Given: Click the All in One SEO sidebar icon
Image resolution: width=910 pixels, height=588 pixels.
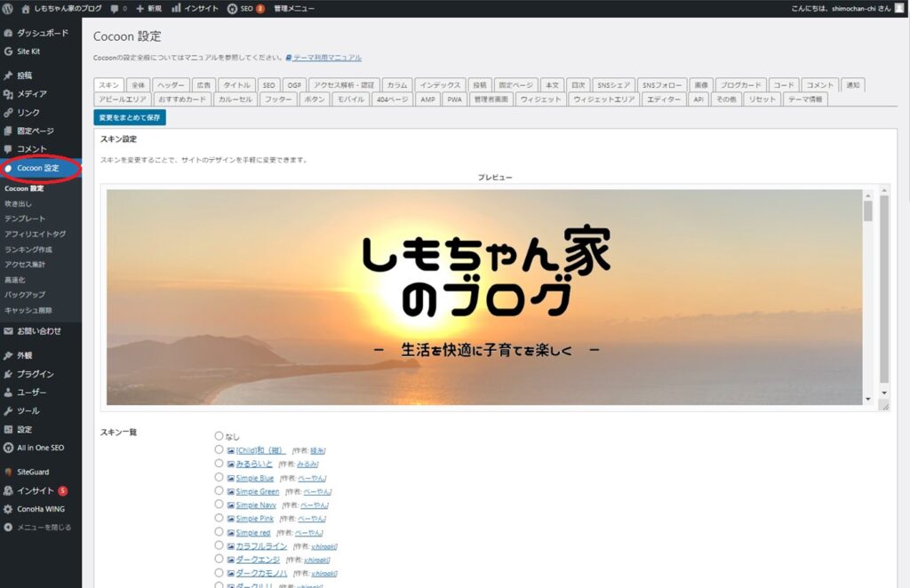Looking at the screenshot, I should (x=11, y=448).
